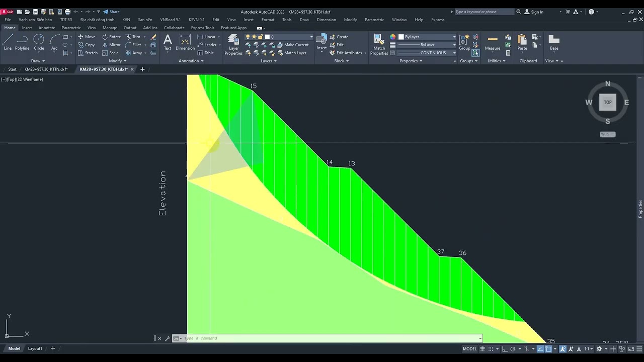
Task: Expand the Layers panel
Action: tap(269, 61)
